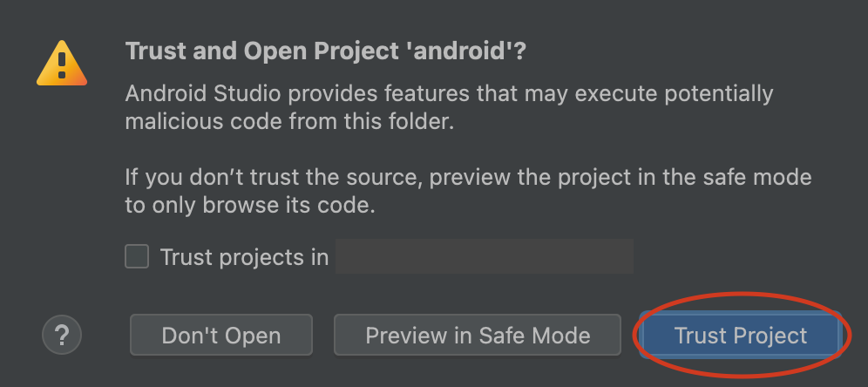Click the round help button at bottom left
Image resolution: width=868 pixels, height=387 pixels.
(x=62, y=335)
